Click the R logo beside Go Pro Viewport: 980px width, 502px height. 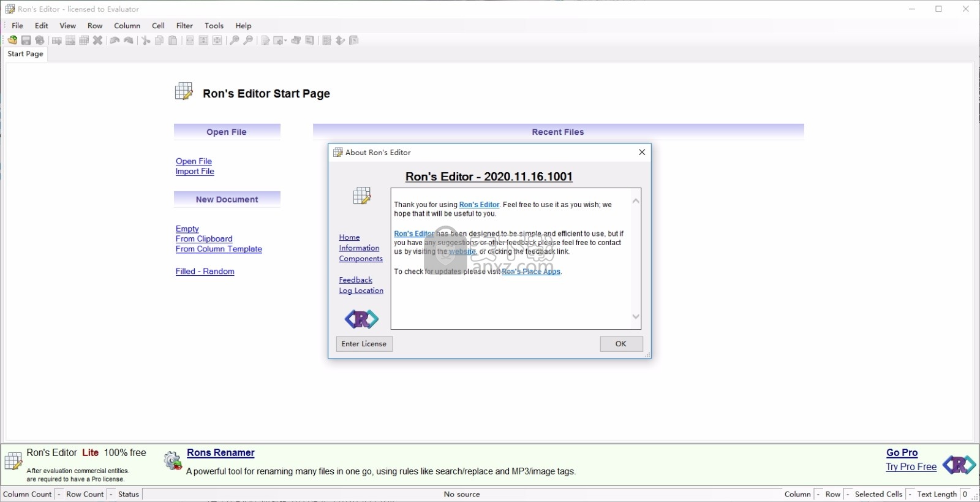point(959,465)
